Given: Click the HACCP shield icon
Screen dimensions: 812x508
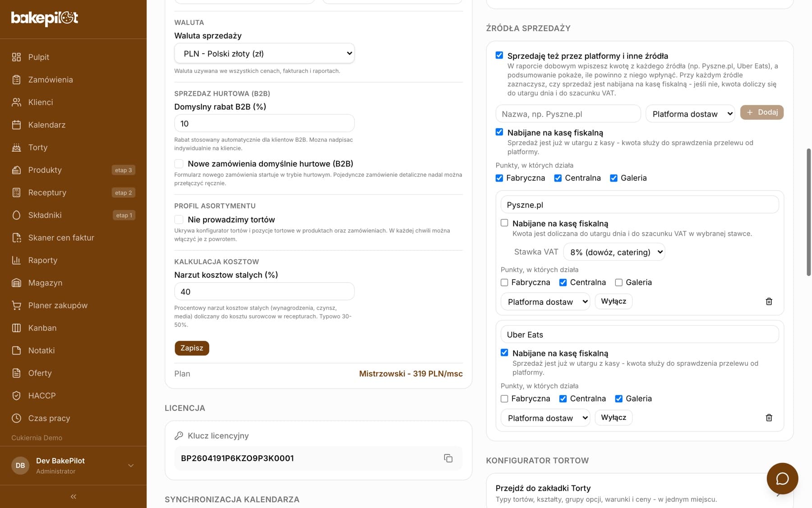Looking at the screenshot, I should pos(16,396).
